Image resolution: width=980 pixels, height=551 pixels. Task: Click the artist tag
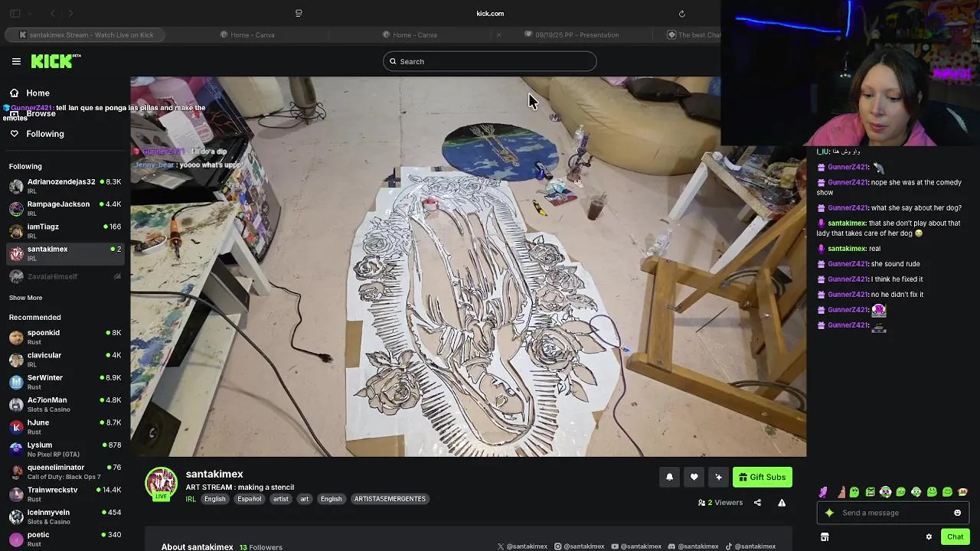click(x=281, y=499)
